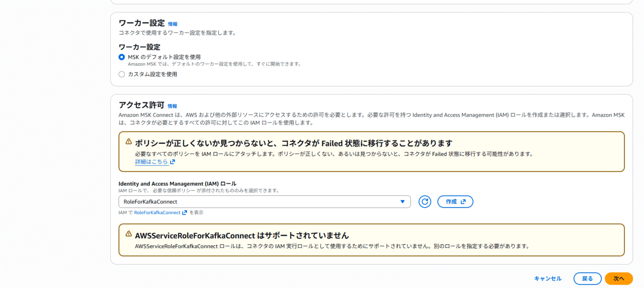Click the external icon inside 作成 button
The image size is (644, 288).
(x=463, y=202)
